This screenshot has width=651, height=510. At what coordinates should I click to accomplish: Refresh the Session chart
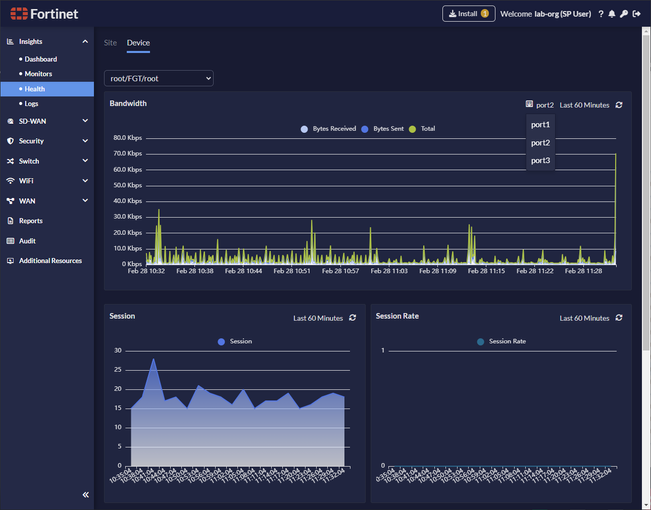pyautogui.click(x=352, y=318)
